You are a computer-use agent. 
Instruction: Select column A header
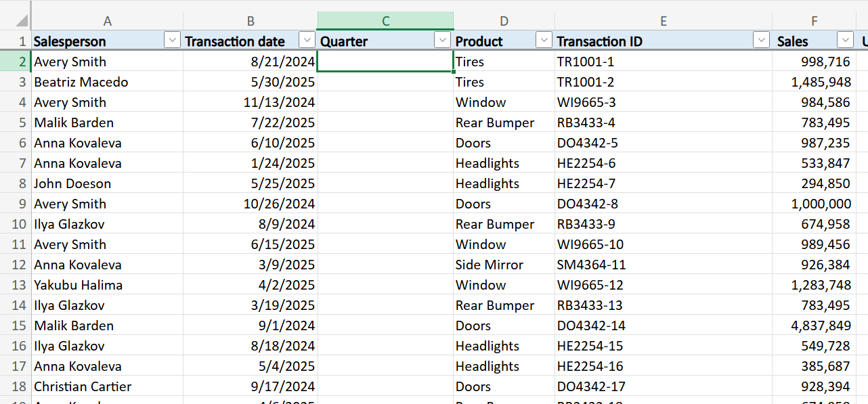[x=107, y=20]
